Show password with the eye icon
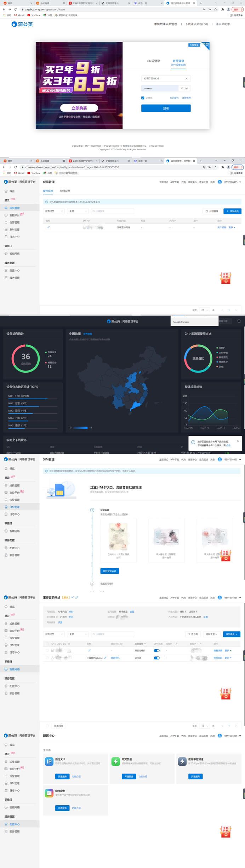The width and height of the screenshot is (245, 868). [x=186, y=88]
